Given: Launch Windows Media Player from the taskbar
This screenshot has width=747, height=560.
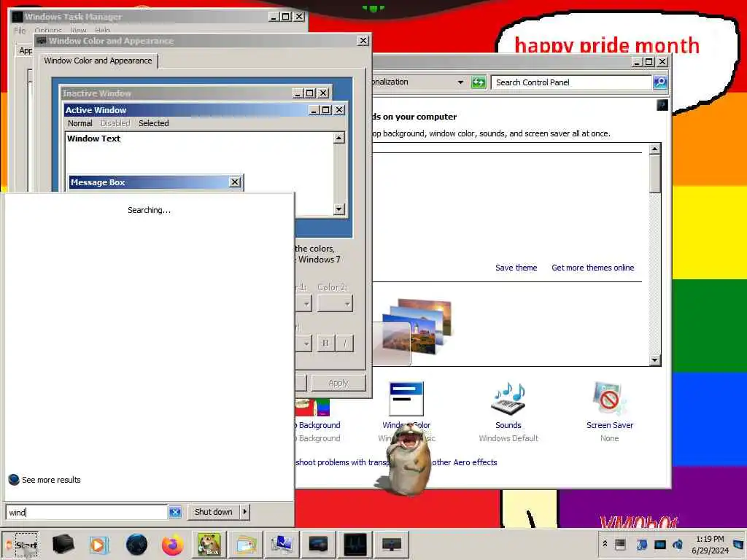Looking at the screenshot, I should click(x=99, y=545).
